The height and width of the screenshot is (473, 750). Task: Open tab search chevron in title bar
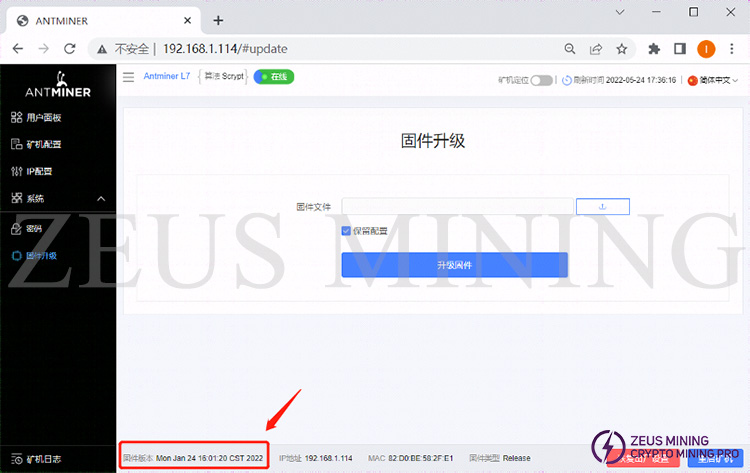pyautogui.click(x=620, y=12)
